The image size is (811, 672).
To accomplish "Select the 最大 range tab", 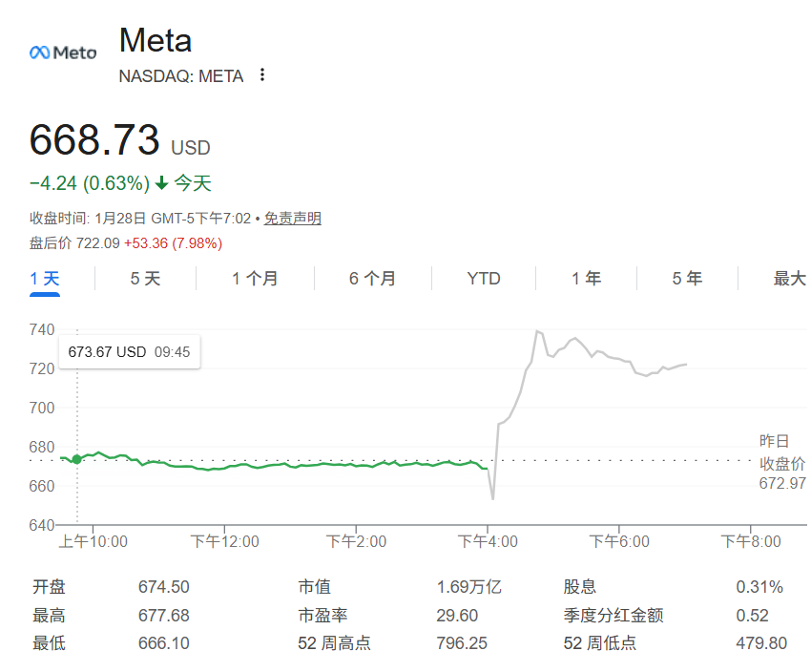I will (789, 279).
